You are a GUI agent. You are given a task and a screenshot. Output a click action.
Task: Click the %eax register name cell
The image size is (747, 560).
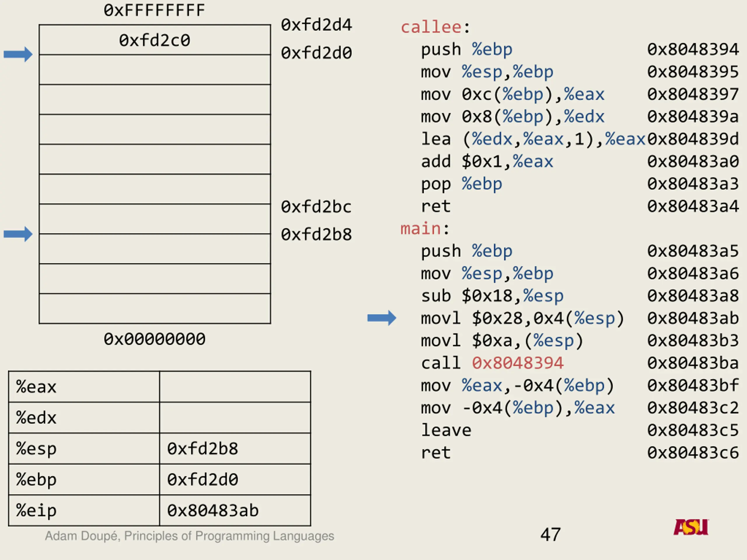84,387
